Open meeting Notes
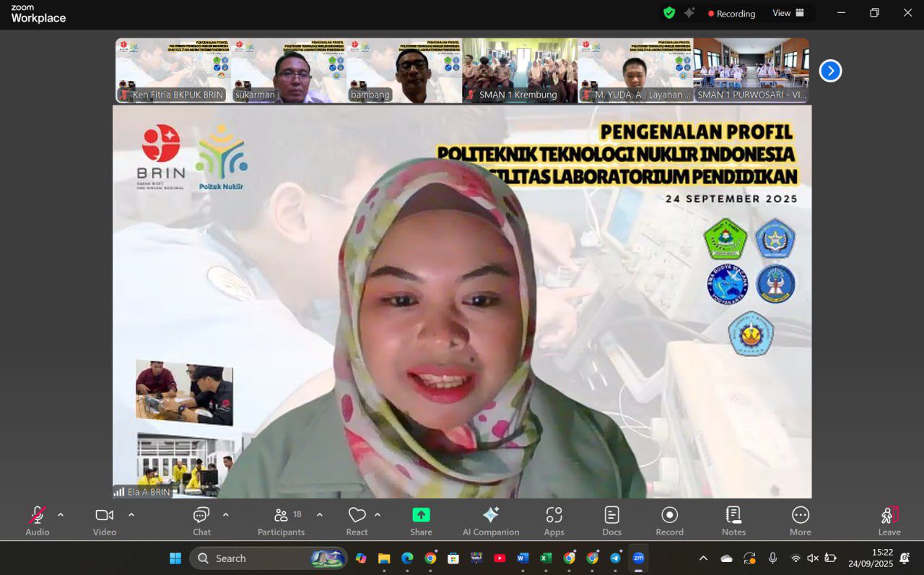This screenshot has height=575, width=924. pos(733,521)
